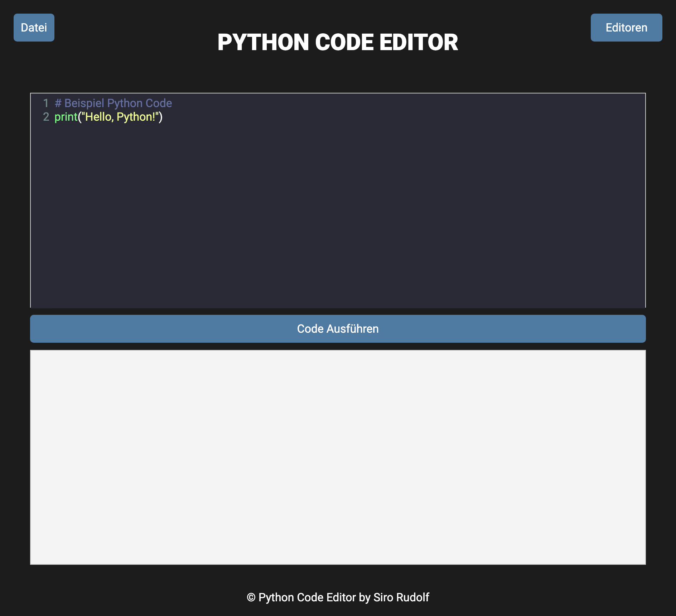Open the Editoren menu
Viewport: 676px width, 616px height.
coord(626,28)
